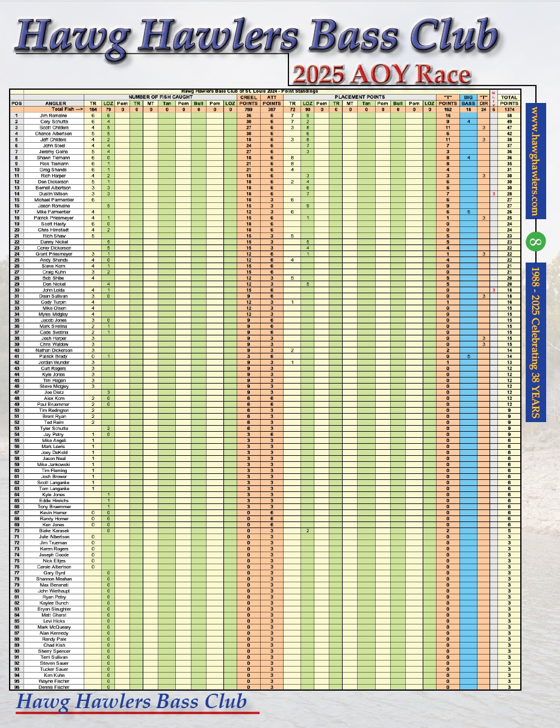Select the BIG BASS column header

tap(468, 100)
